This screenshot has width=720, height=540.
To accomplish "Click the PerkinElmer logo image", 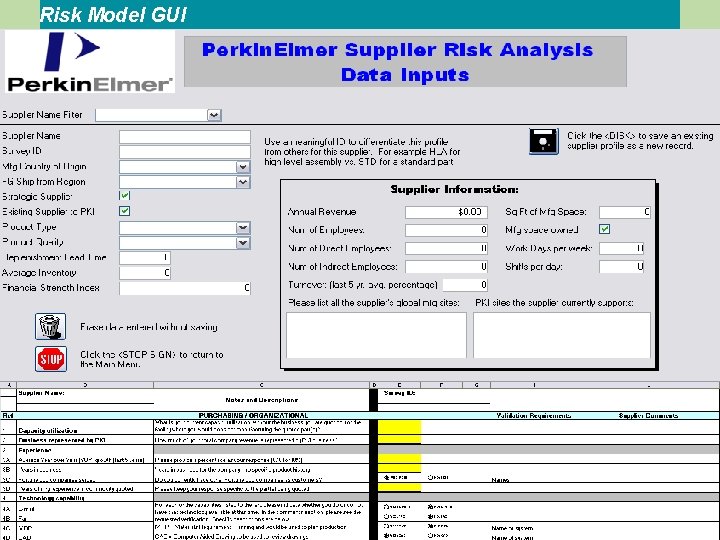I will [90, 62].
